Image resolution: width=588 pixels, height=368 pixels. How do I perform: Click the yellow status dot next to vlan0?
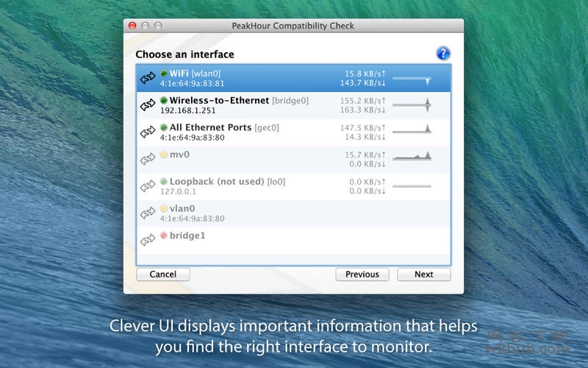(x=164, y=208)
